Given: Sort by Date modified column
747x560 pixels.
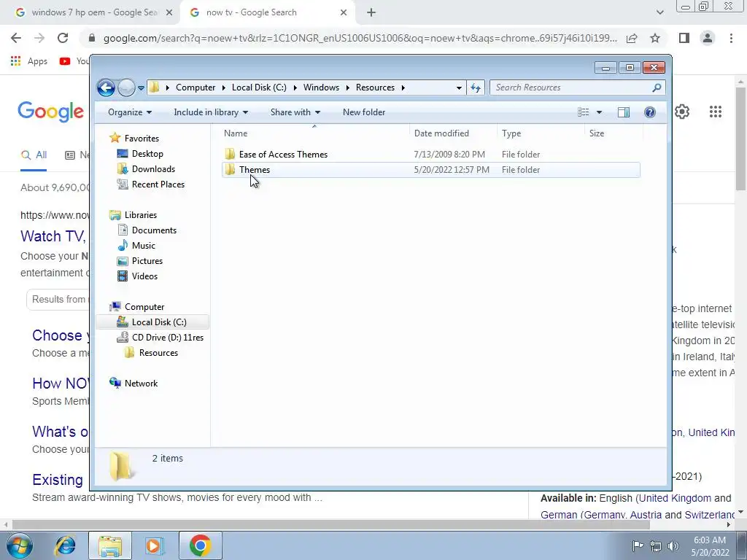Looking at the screenshot, I should (452, 133).
